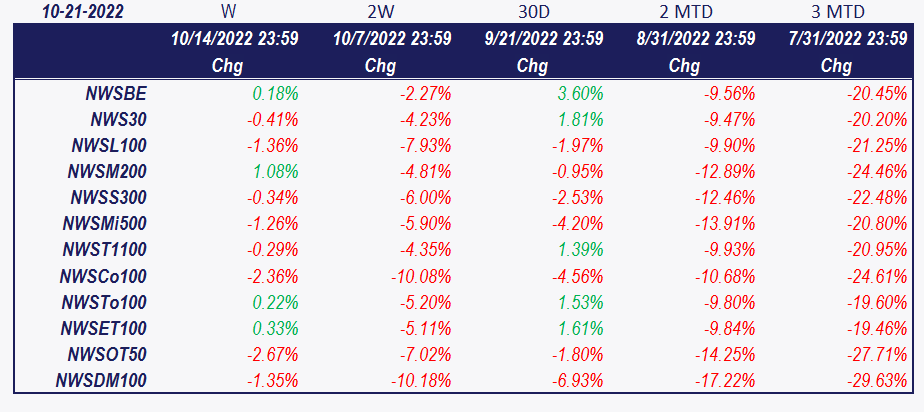The width and height of the screenshot is (924, 412).
Task: Select the NWSBE row label
Action: click(x=114, y=94)
